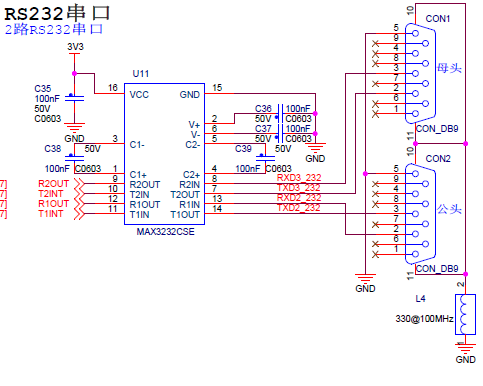Click the no-connect X on CON1 pin 1
Viewport: 483px width, 386px height.
point(376,114)
